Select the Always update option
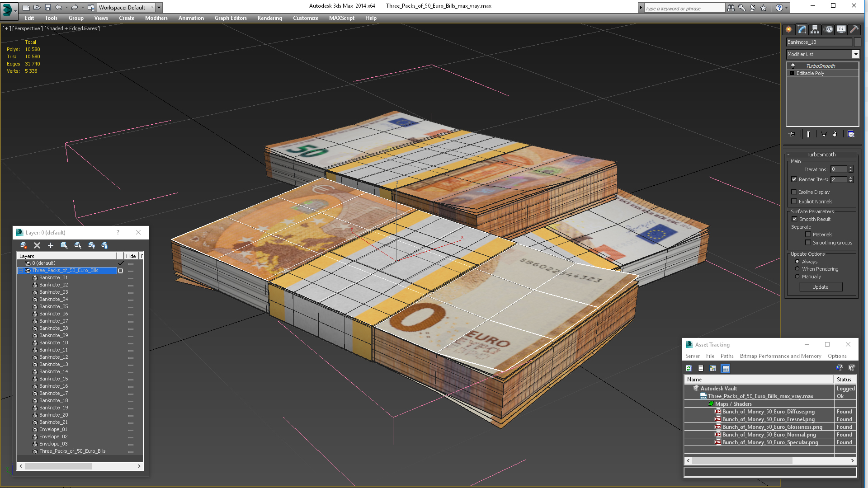This screenshot has width=868, height=488. [797, 262]
